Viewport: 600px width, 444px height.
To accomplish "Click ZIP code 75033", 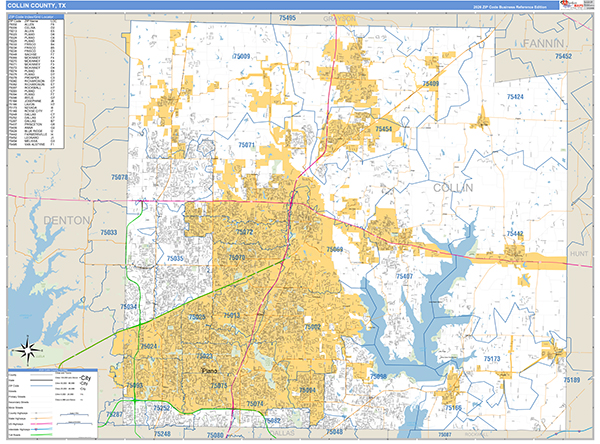I will point(109,232).
